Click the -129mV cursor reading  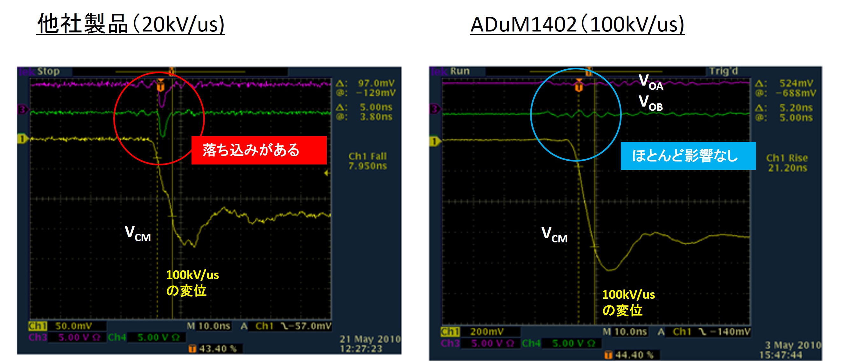coord(376,93)
